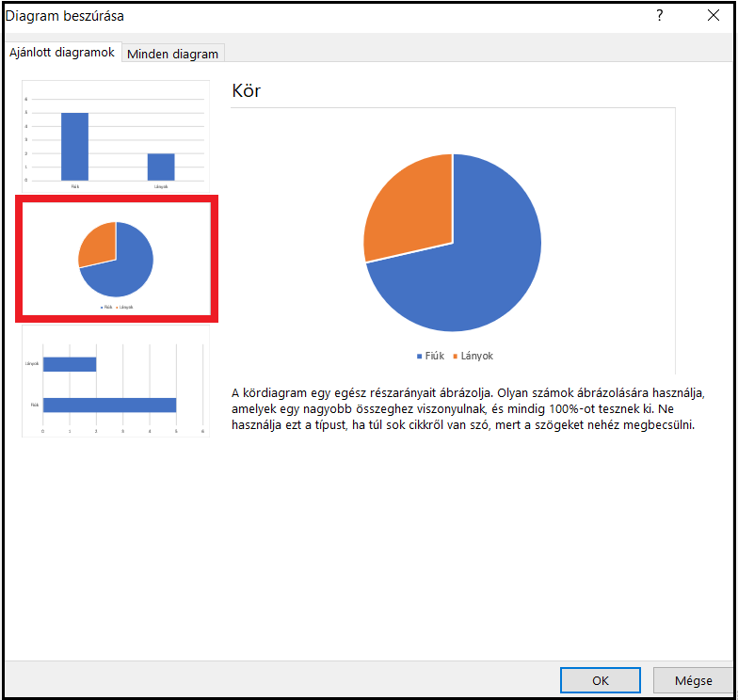Screen dimensions: 738x700
Task: Click the Fiúk legend label in preview
Action: coord(435,357)
